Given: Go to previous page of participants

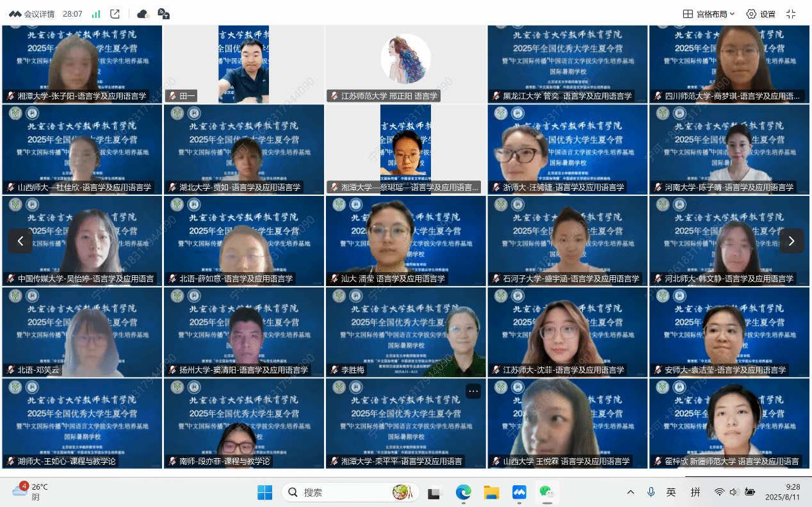Looking at the screenshot, I should point(20,241).
